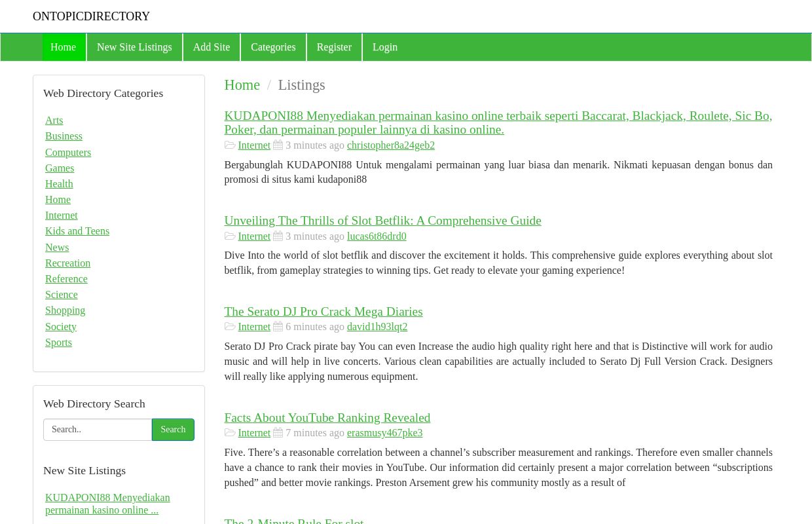
Task: Open the Add Site page
Action: [x=211, y=47]
